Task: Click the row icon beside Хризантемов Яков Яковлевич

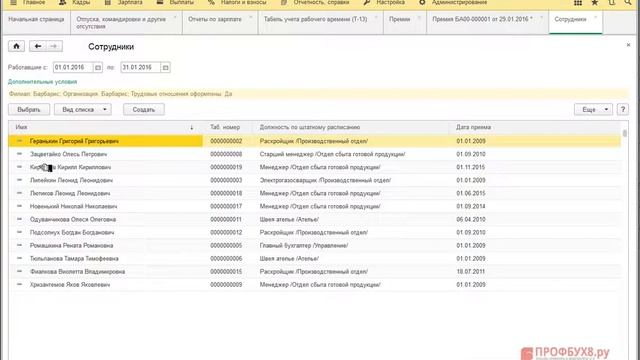Action: pyautogui.click(x=19, y=284)
